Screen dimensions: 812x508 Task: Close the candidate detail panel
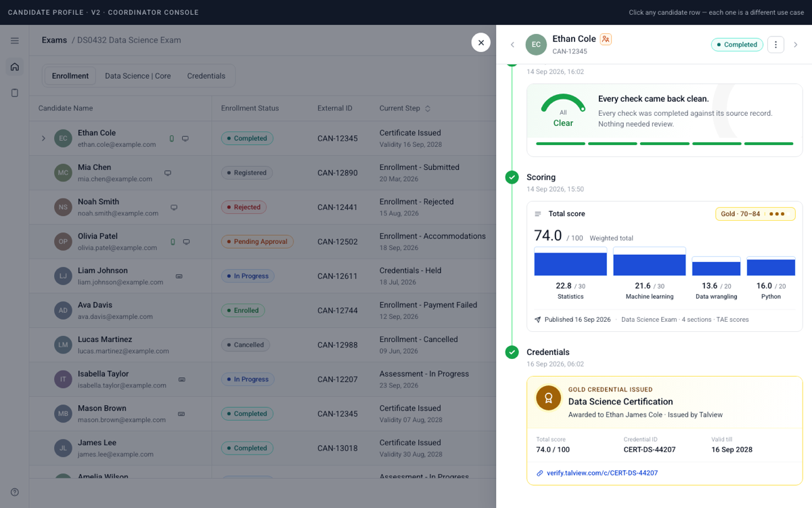[481, 43]
